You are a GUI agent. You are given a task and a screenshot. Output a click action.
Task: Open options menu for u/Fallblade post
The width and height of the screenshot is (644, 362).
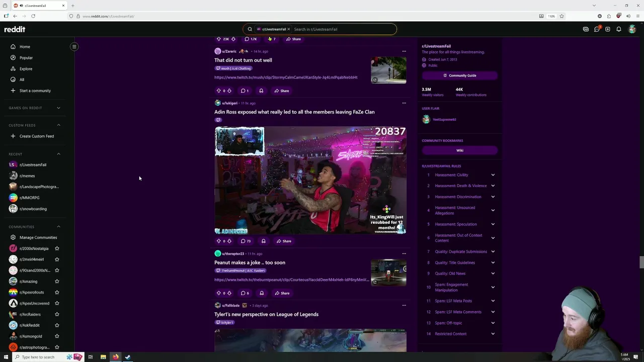404,305
